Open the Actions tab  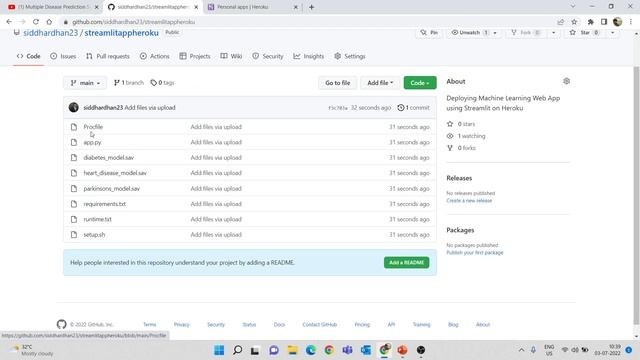[x=155, y=56]
